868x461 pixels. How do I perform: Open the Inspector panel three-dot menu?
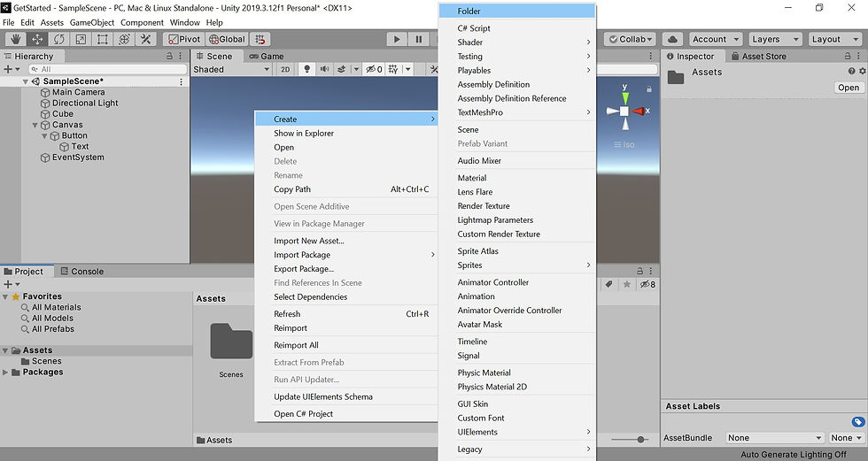coord(858,56)
